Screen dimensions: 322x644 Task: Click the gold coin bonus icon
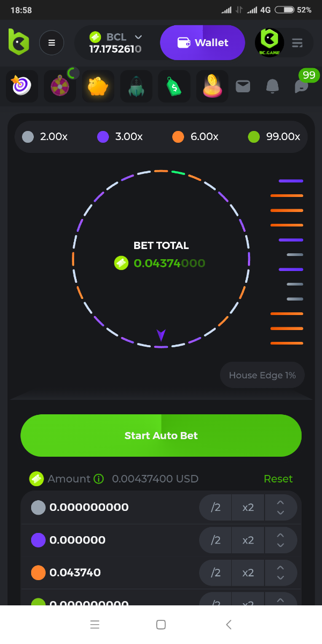click(212, 86)
